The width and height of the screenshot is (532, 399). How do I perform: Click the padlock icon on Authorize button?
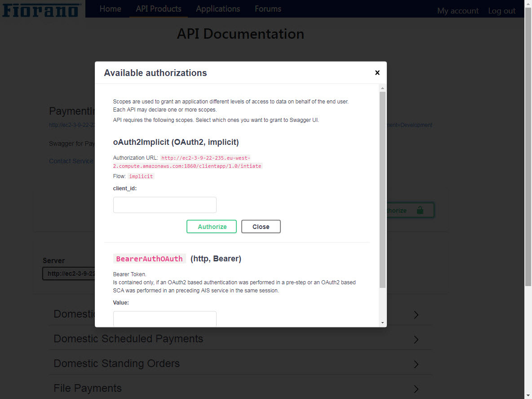[x=420, y=210]
